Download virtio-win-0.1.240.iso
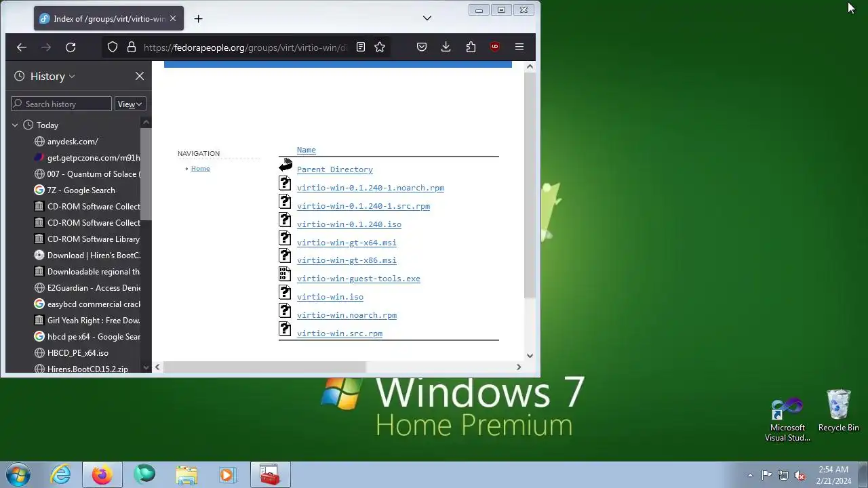Image resolution: width=868 pixels, height=488 pixels. click(349, 224)
